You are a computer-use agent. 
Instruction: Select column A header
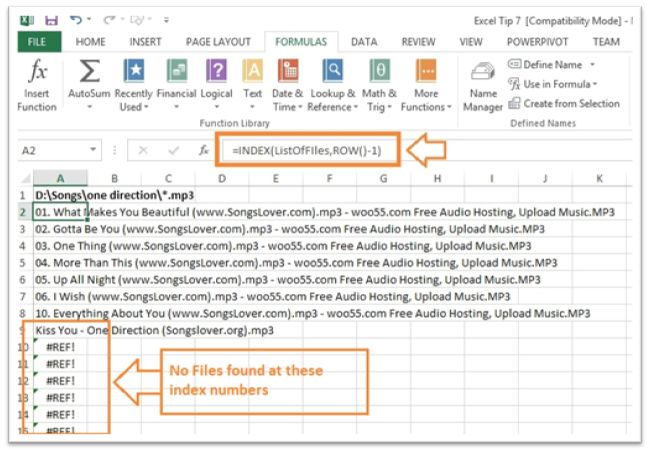pyautogui.click(x=60, y=179)
